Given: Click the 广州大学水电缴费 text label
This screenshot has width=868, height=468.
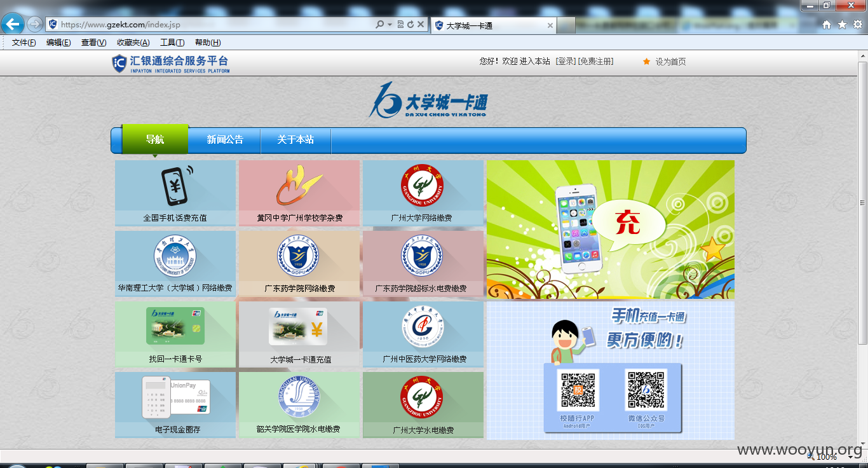Looking at the screenshot, I should tap(423, 430).
